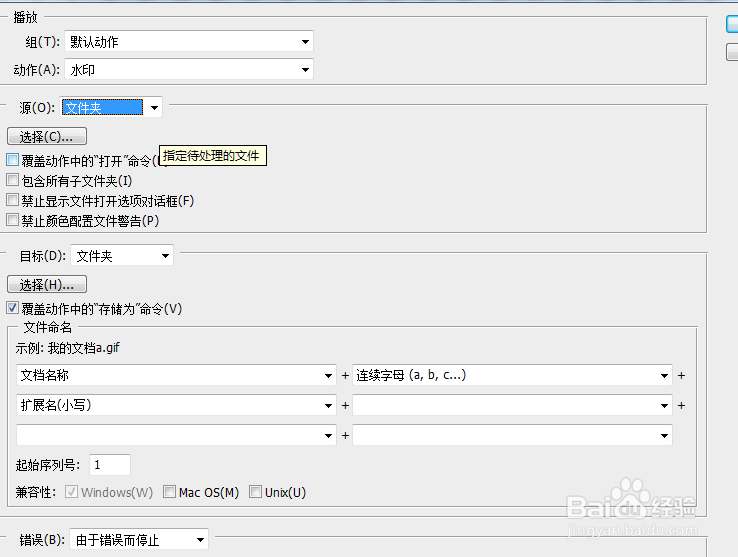
Task: Toggle 覆盖动作中的"打开"命令 checkbox
Action: pos(13,160)
